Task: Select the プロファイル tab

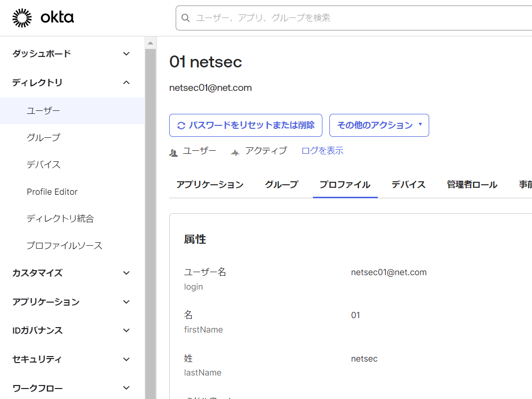Action: (x=345, y=185)
